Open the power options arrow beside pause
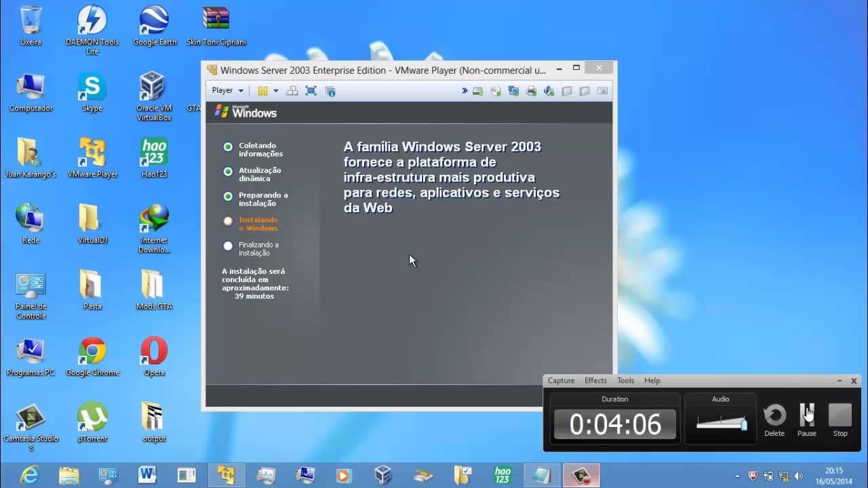Screen dimensions: 868x488 point(276,91)
